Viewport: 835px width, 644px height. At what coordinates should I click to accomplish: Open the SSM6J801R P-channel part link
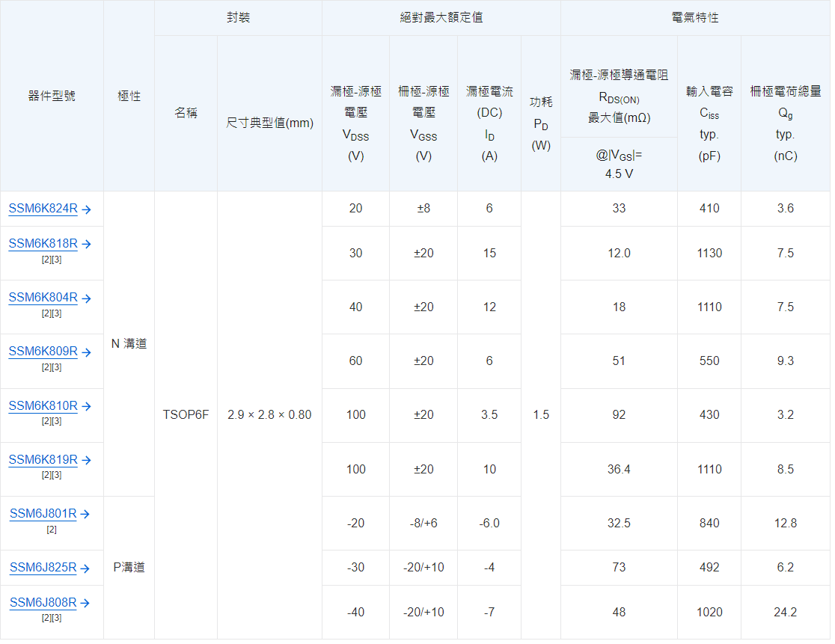(43, 514)
